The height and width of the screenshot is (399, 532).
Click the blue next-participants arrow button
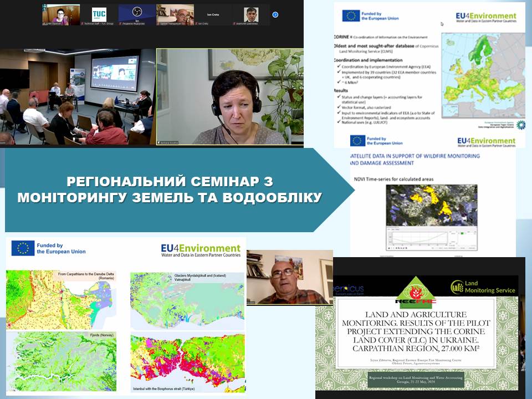tap(275, 14)
